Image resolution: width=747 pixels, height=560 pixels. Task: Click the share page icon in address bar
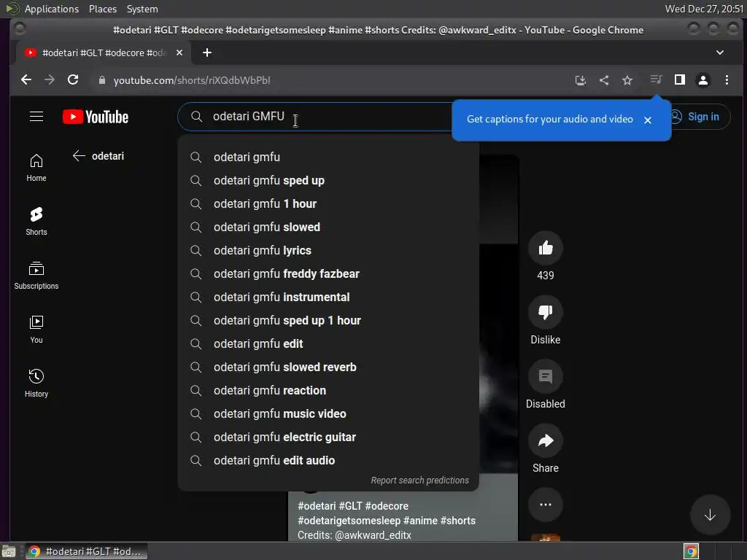point(603,80)
